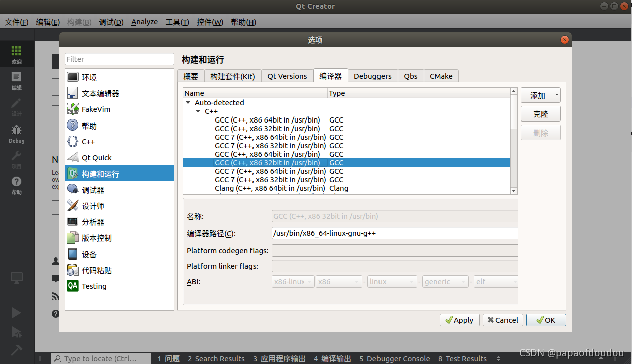Open the x86-linux ABI preset dropdown
The width and height of the screenshot is (632, 364).
pos(293,282)
